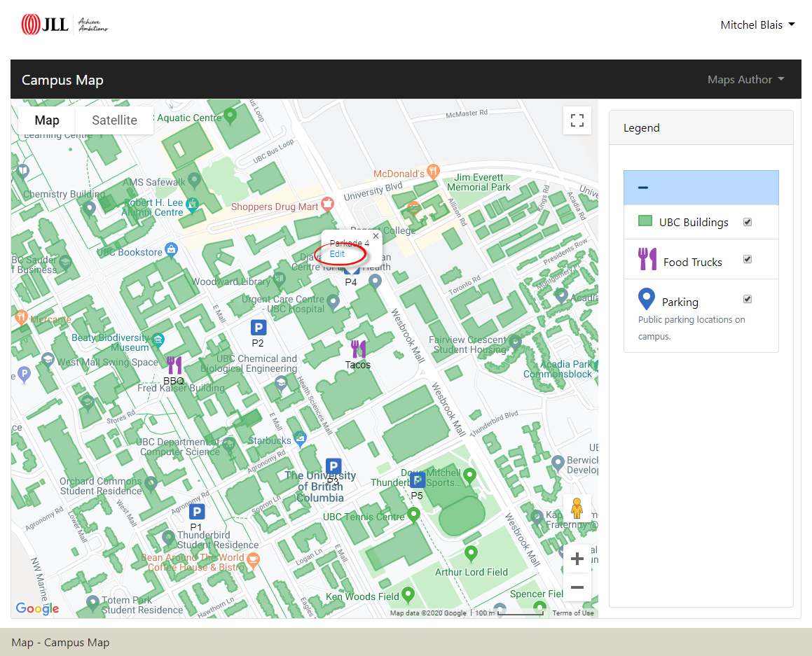This screenshot has height=656, width=812.
Task: Click the P2 parking marker
Action: pyautogui.click(x=259, y=328)
